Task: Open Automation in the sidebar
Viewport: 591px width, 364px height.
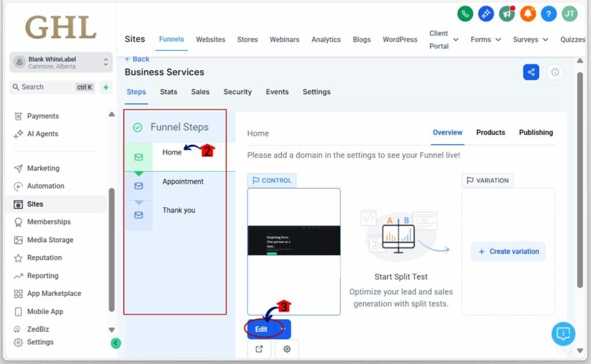Action: (45, 186)
